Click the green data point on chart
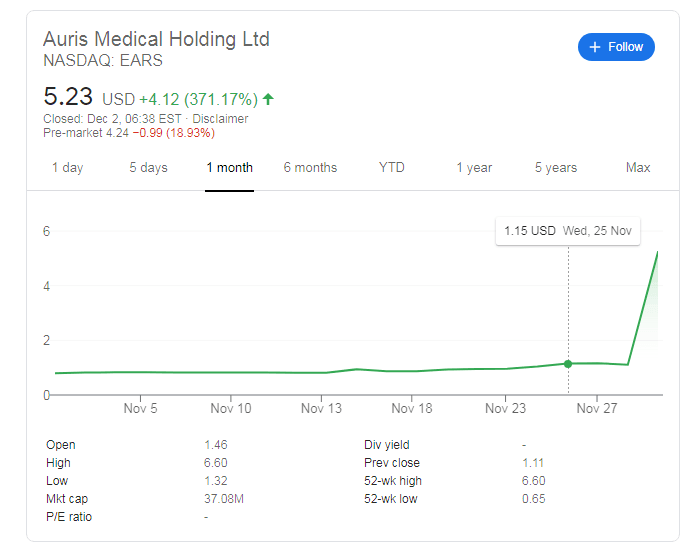The width and height of the screenshot is (694, 557). click(x=568, y=364)
